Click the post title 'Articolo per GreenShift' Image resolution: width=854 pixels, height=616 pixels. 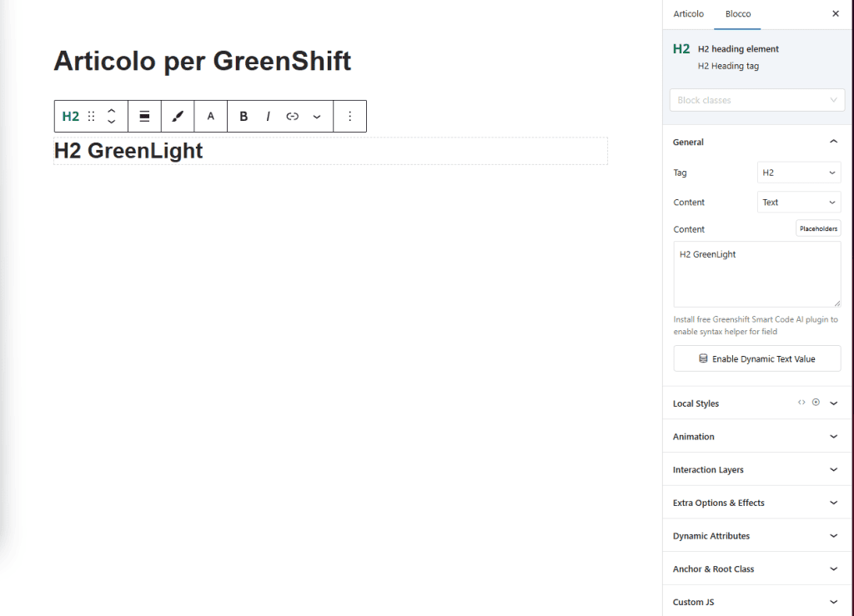[x=202, y=61]
